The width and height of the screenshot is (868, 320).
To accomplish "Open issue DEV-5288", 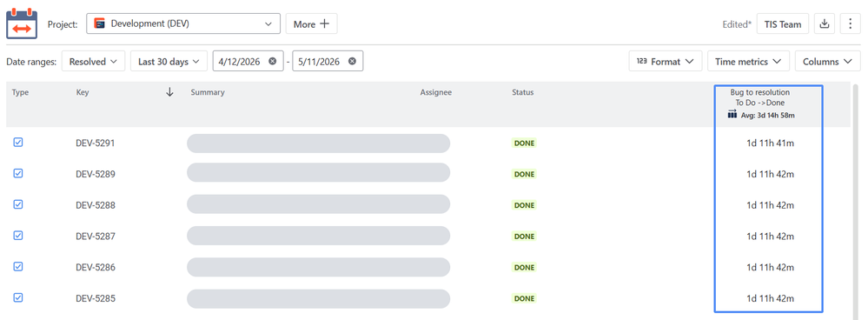I will tap(96, 205).
